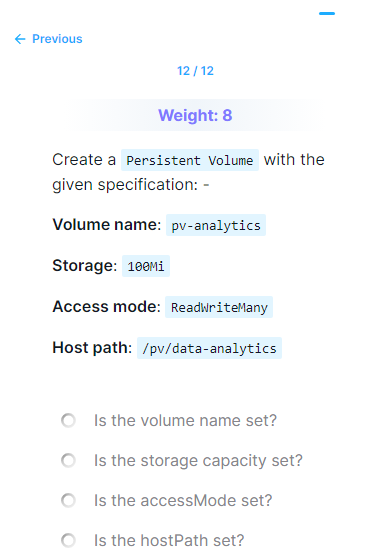Click the Weight: 8 banner
The width and height of the screenshot is (372, 560).
click(195, 115)
